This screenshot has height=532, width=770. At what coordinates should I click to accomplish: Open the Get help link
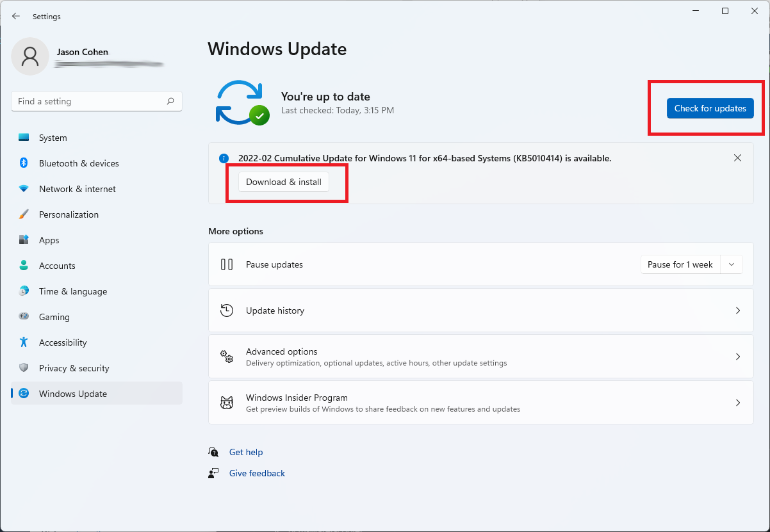(246, 452)
